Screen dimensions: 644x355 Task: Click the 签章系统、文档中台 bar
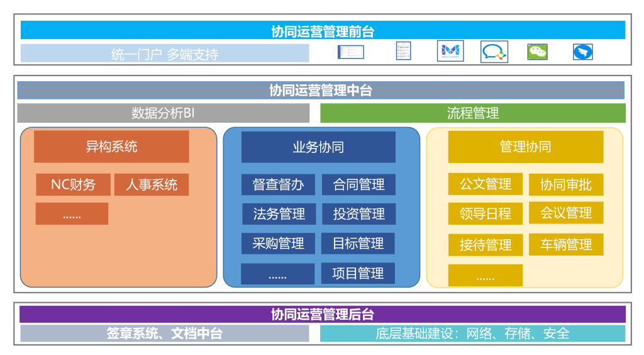pyautogui.click(x=164, y=334)
